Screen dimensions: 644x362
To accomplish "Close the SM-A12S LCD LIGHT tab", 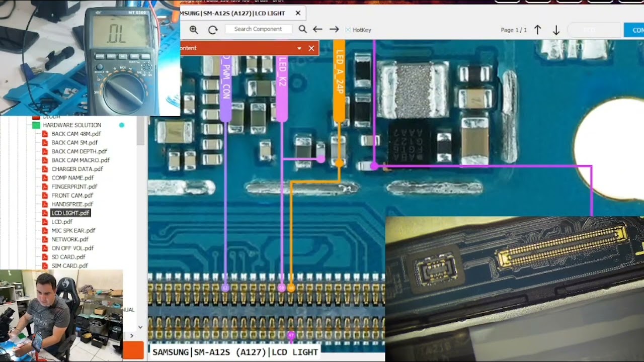I will 298,13.
